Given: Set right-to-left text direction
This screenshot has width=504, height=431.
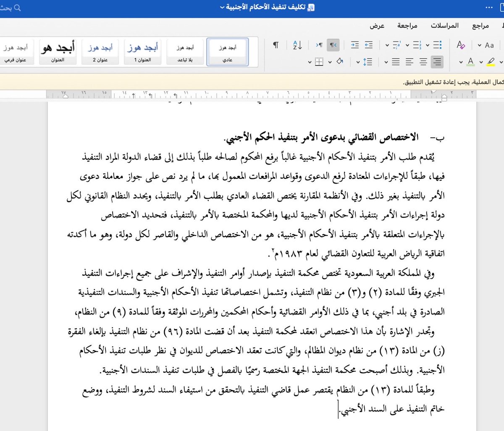Looking at the screenshot, I should (x=333, y=45).
